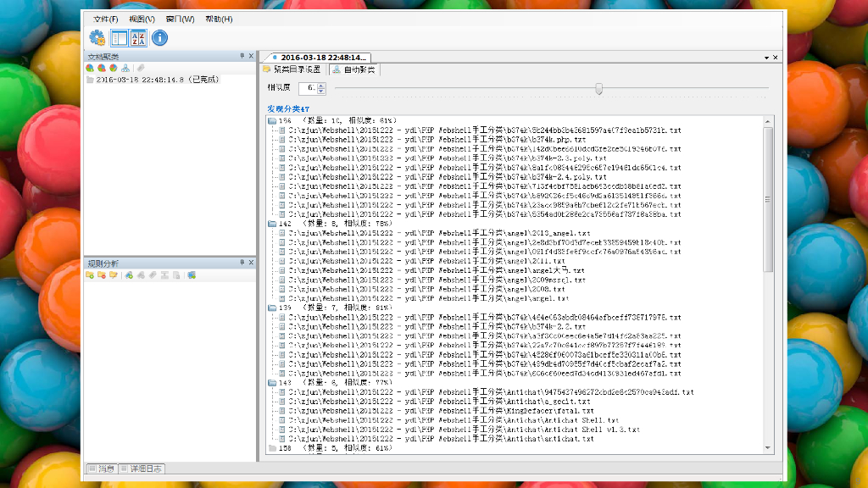This screenshot has width=868, height=488.
Task: Click first pie chart icon in 文档聚类 panel
Action: pyautogui.click(x=90, y=68)
